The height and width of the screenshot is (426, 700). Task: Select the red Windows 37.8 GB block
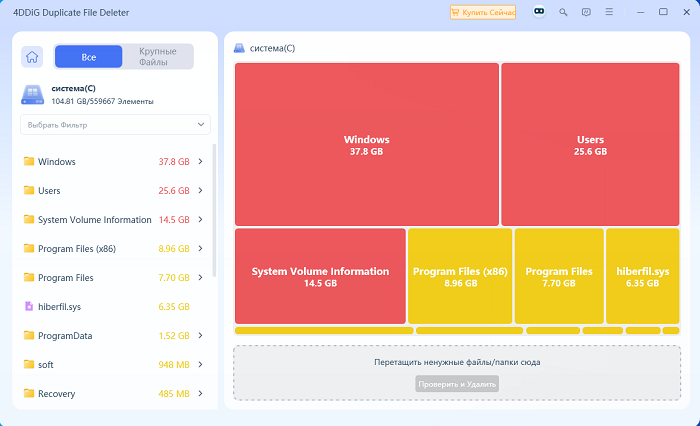[367, 144]
